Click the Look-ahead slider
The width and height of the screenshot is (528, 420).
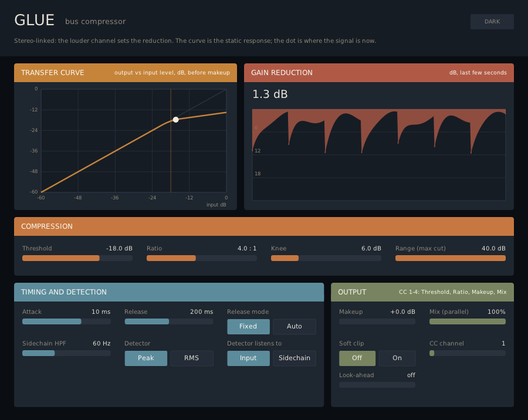(x=377, y=385)
